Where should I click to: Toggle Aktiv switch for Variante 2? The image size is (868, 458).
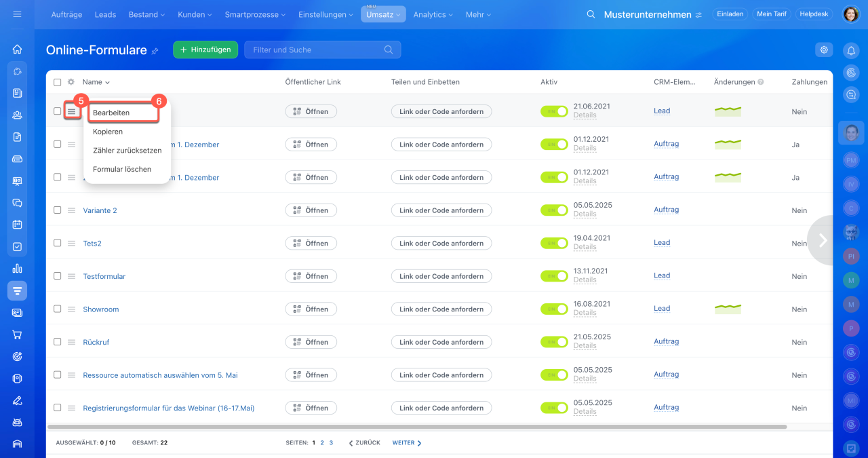click(554, 210)
